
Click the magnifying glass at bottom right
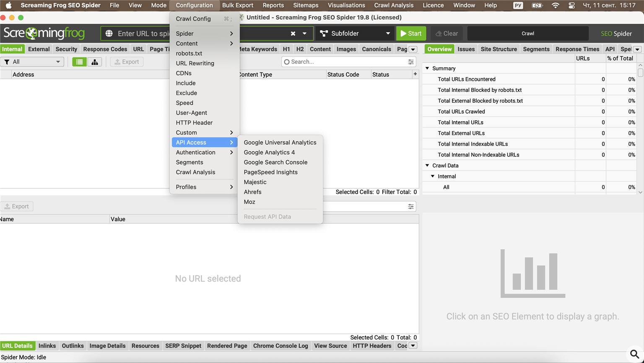pos(634,354)
